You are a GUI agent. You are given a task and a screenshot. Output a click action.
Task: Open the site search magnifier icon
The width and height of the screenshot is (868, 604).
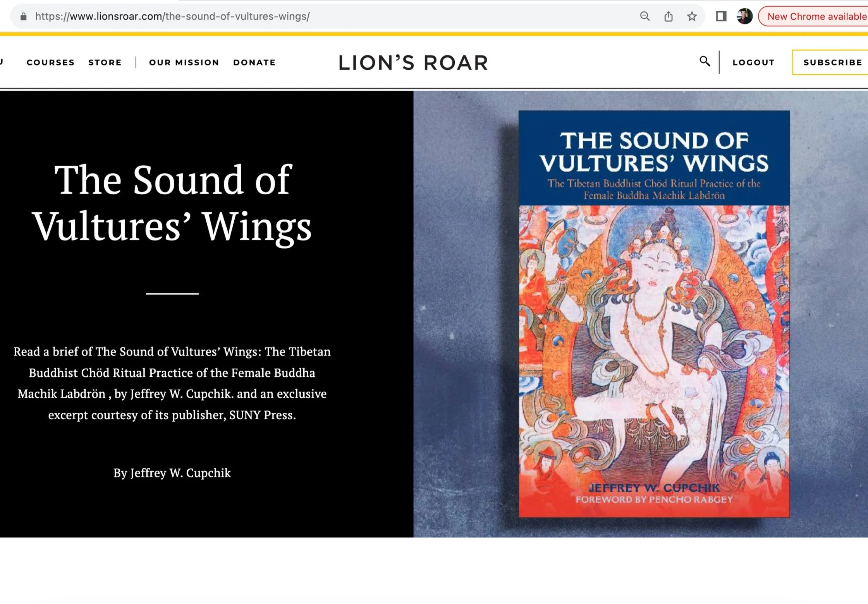coord(705,61)
